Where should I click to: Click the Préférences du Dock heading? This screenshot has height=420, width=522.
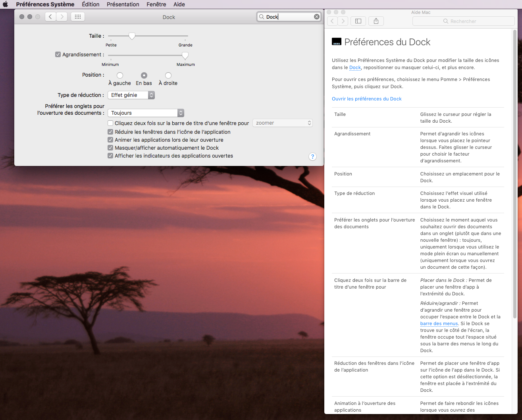click(x=387, y=42)
